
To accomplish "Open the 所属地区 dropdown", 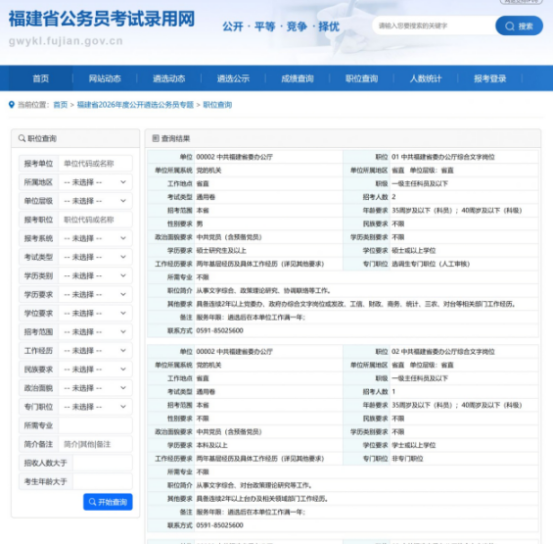I will pos(95,182).
